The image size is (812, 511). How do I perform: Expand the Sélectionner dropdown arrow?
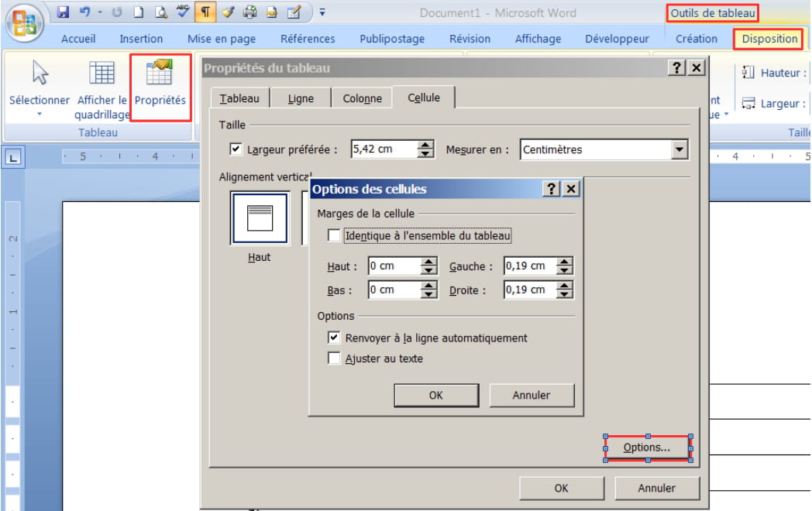[x=40, y=114]
